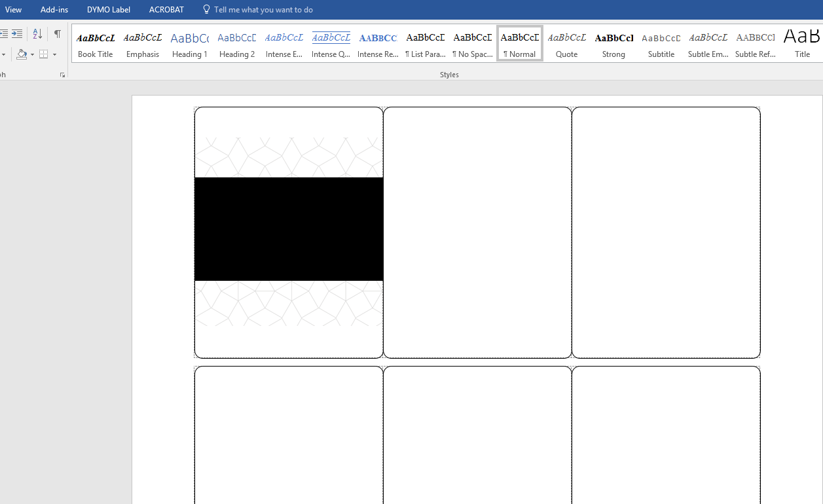Select the DYMO Label tab
The image size is (823, 504).
108,9
